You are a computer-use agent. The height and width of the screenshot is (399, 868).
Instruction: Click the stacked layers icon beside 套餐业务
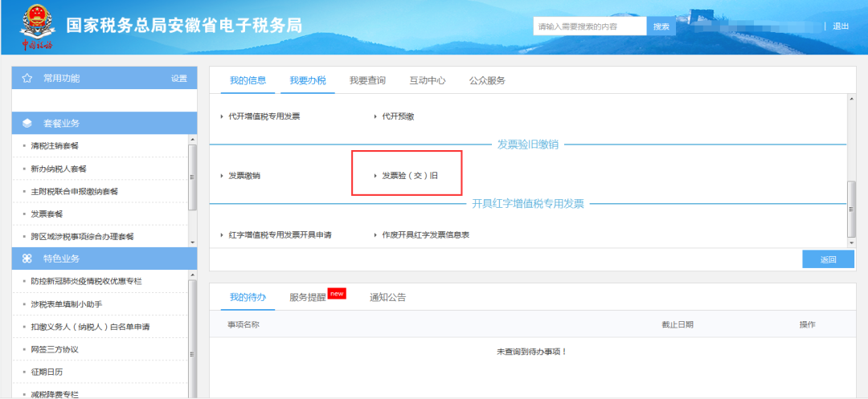pyautogui.click(x=27, y=124)
